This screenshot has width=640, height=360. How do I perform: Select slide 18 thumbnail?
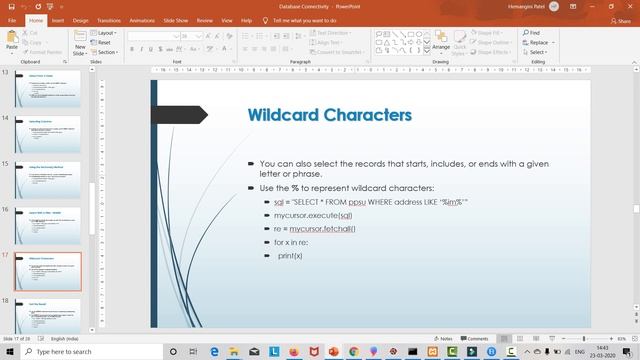[47, 316]
